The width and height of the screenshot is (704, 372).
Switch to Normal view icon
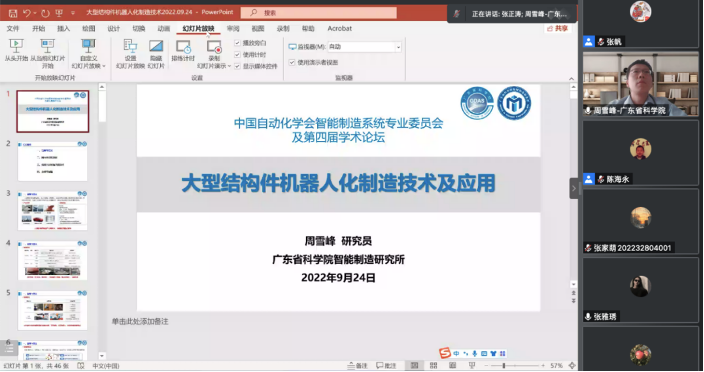(x=414, y=366)
